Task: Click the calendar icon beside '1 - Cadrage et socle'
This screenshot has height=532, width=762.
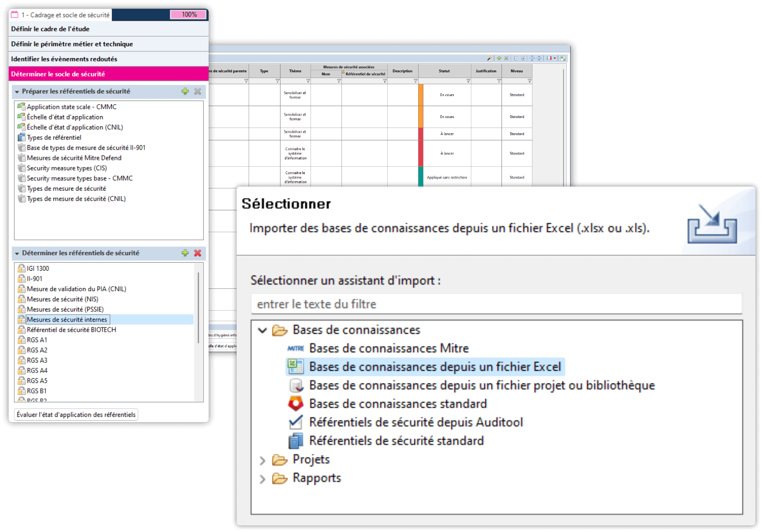Action: point(15,15)
